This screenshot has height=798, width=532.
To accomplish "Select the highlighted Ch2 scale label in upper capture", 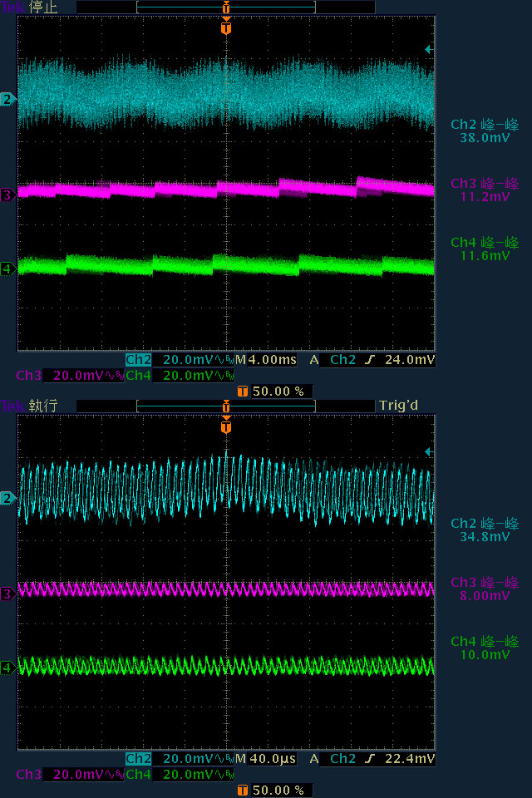I will point(139,360).
